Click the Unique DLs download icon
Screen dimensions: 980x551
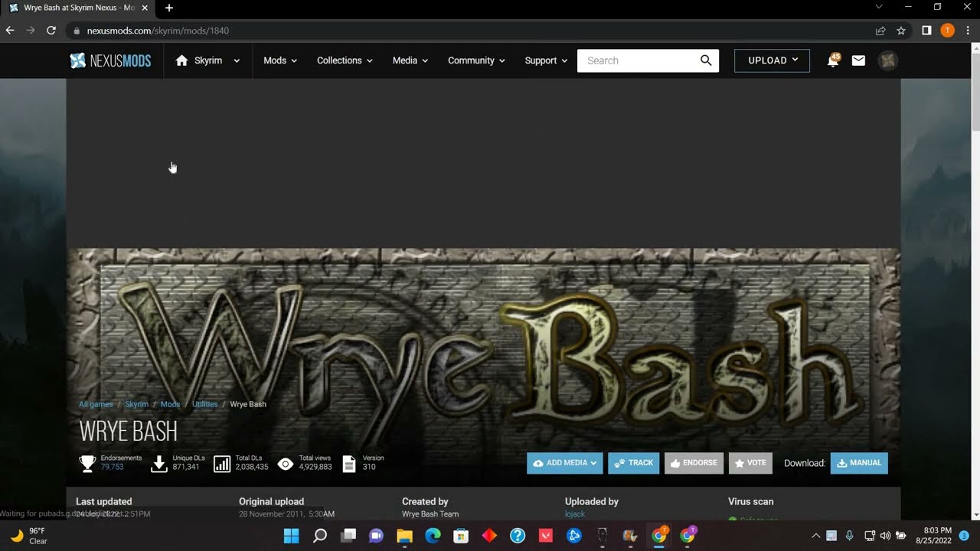coord(159,463)
